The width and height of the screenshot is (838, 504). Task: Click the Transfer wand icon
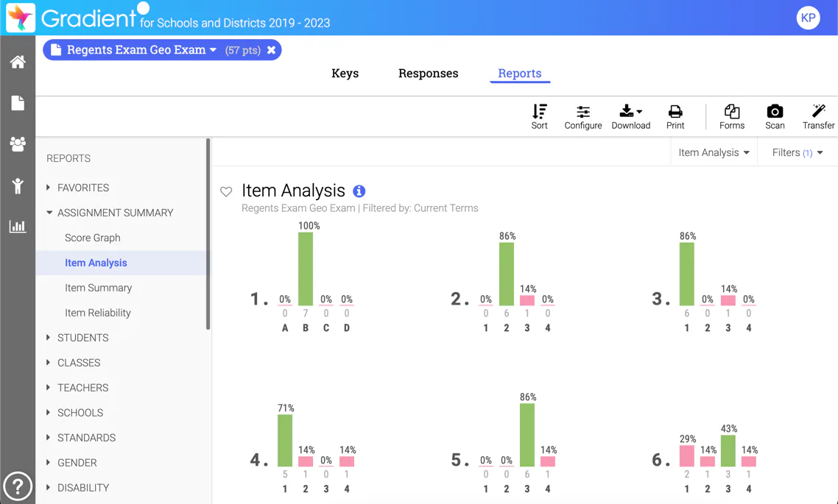click(x=818, y=117)
